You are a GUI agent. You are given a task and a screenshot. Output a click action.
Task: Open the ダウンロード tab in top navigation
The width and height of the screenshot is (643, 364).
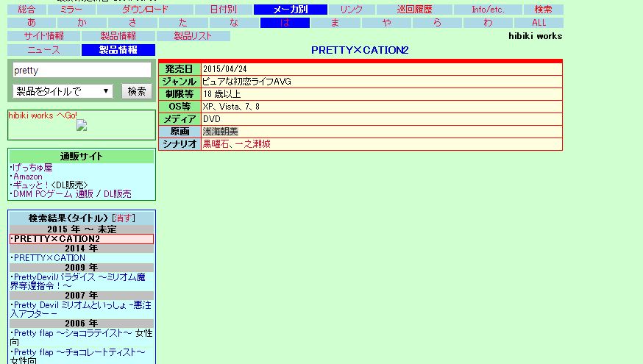(x=145, y=10)
